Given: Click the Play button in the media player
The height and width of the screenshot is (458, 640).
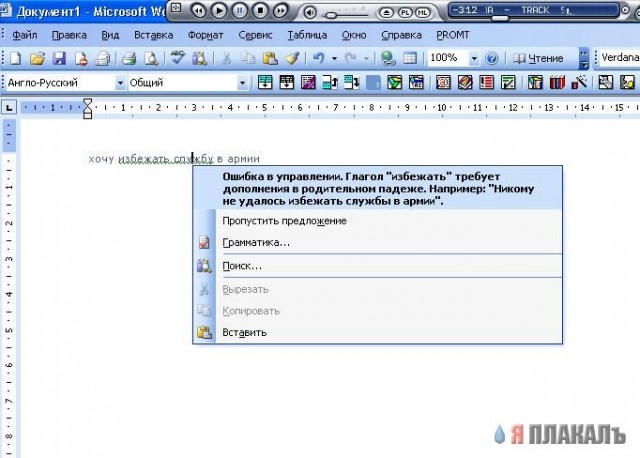Looking at the screenshot, I should click(x=219, y=11).
